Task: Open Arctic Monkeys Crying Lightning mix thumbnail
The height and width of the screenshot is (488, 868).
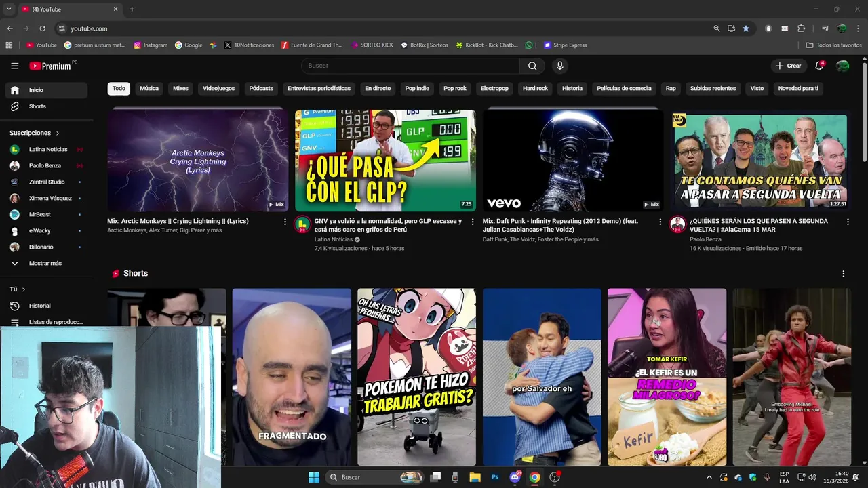Action: pos(197,161)
